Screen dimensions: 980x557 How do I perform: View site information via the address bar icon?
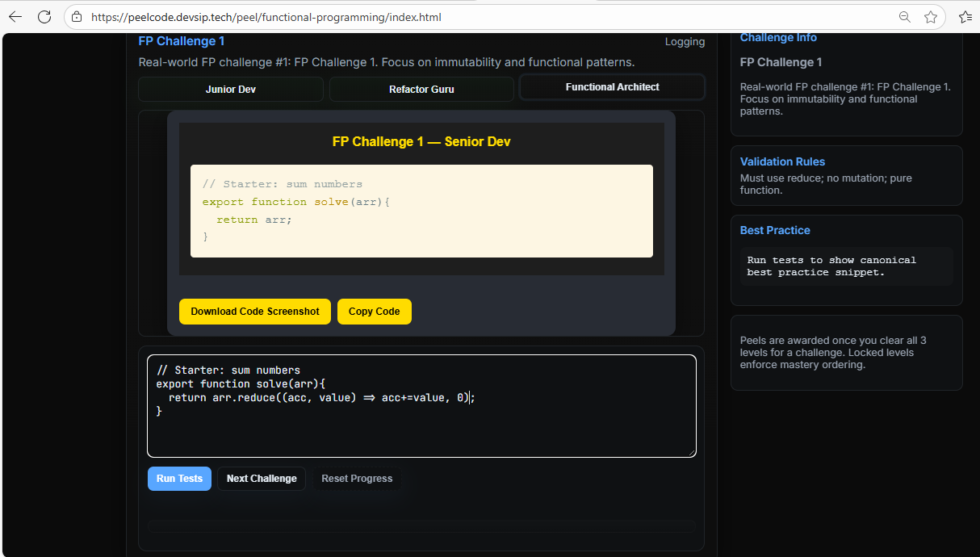[x=76, y=15]
